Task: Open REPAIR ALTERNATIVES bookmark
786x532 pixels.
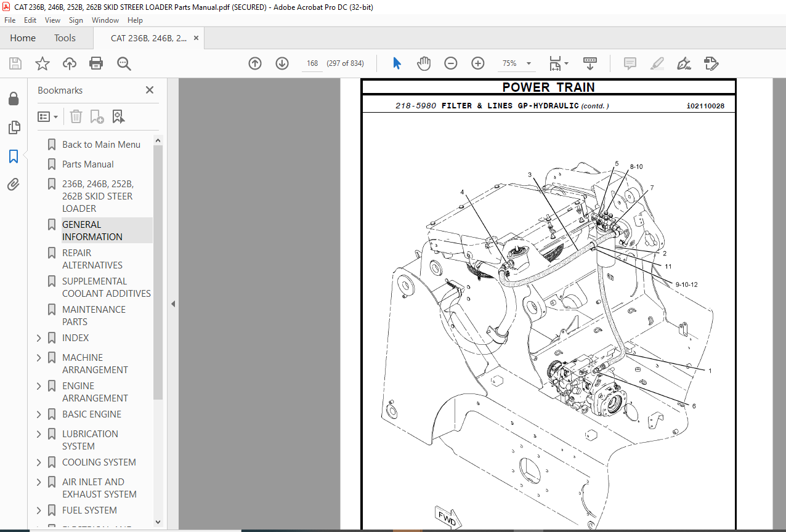Action: [92, 259]
